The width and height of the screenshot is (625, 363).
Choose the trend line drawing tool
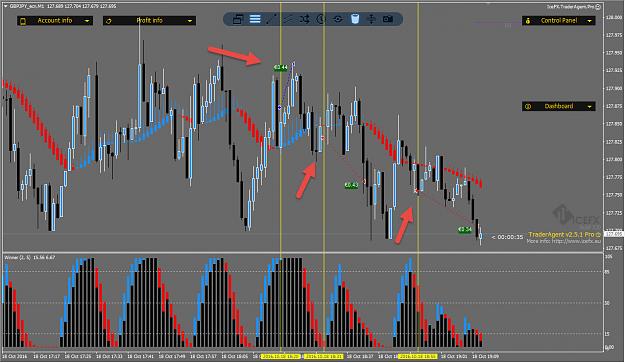pos(271,19)
